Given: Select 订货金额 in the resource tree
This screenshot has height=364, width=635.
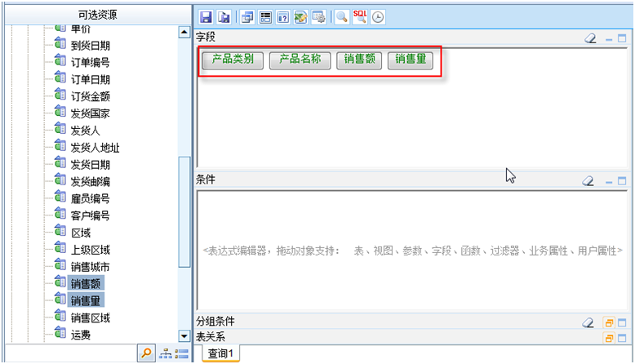Looking at the screenshot, I should pyautogui.click(x=91, y=97).
